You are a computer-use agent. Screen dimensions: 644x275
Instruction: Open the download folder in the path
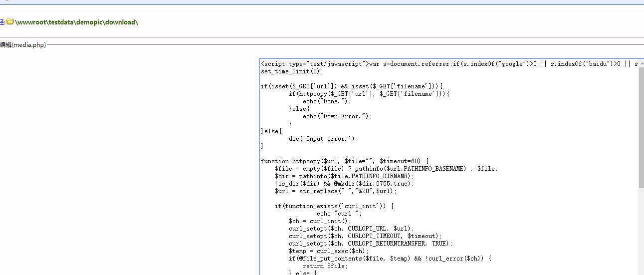coord(120,22)
